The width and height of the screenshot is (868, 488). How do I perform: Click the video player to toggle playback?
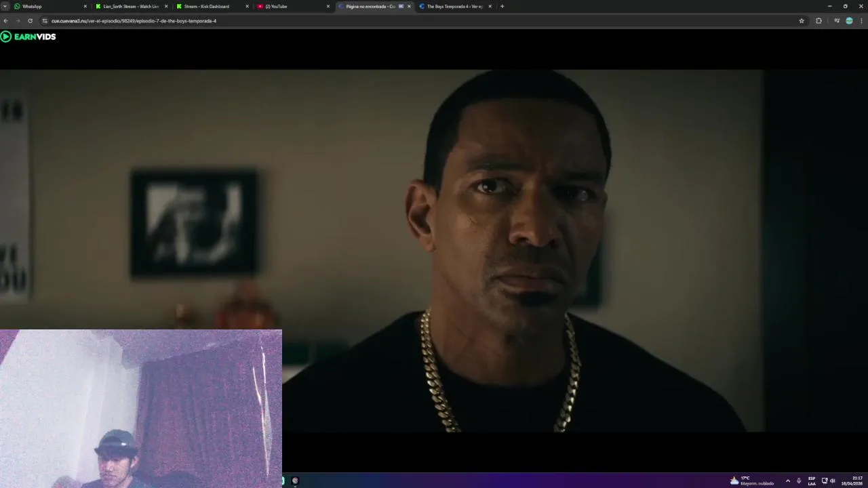[x=434, y=251]
